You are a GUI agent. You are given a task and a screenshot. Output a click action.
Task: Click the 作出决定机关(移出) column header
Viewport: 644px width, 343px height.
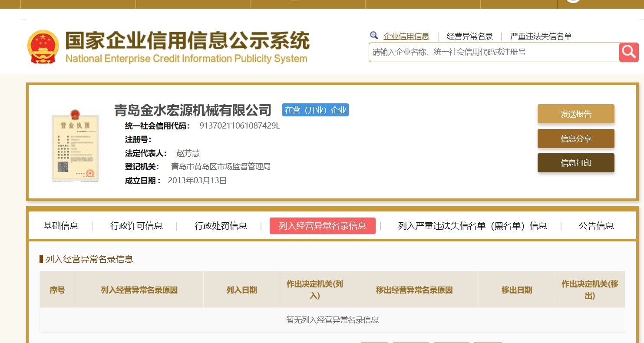pos(590,290)
